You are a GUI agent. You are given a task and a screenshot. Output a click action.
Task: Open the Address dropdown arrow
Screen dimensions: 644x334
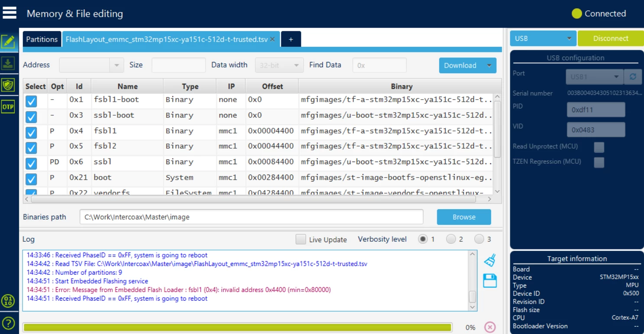pyautogui.click(x=117, y=65)
